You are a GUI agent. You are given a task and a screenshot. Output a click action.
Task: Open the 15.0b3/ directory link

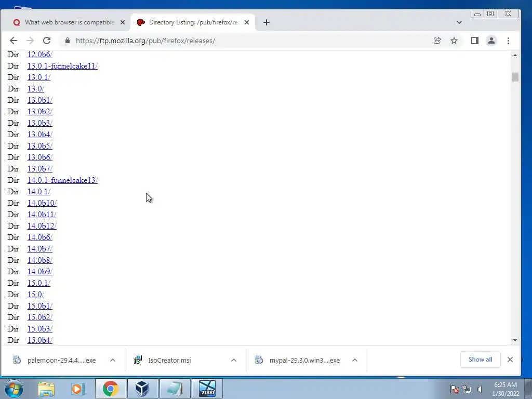point(39,328)
